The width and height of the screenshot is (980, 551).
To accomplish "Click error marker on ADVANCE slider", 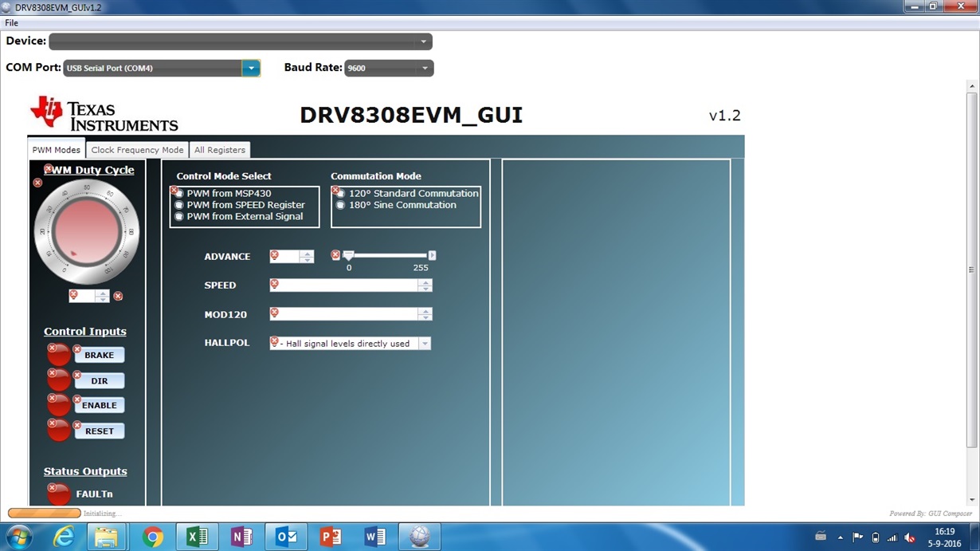I will [x=335, y=255].
